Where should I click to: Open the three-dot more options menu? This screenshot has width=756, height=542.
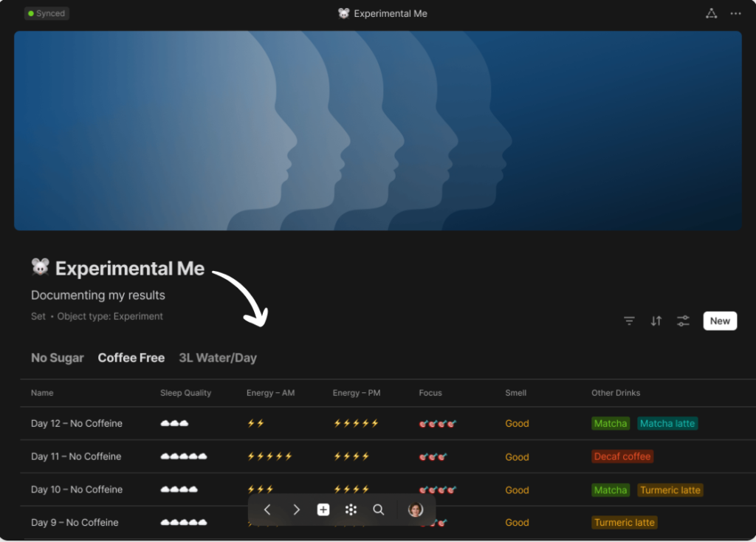point(735,13)
